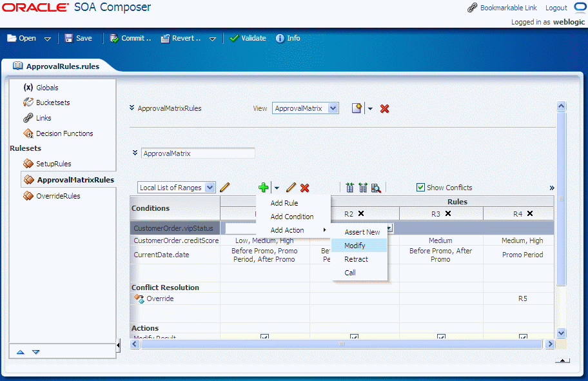Click the red X delete icon in the table toolbar
This screenshot has height=381, width=588.
[305, 188]
